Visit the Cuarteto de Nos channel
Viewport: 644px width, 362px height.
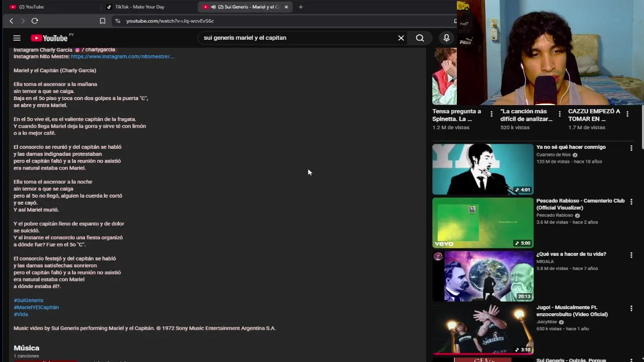point(553,155)
